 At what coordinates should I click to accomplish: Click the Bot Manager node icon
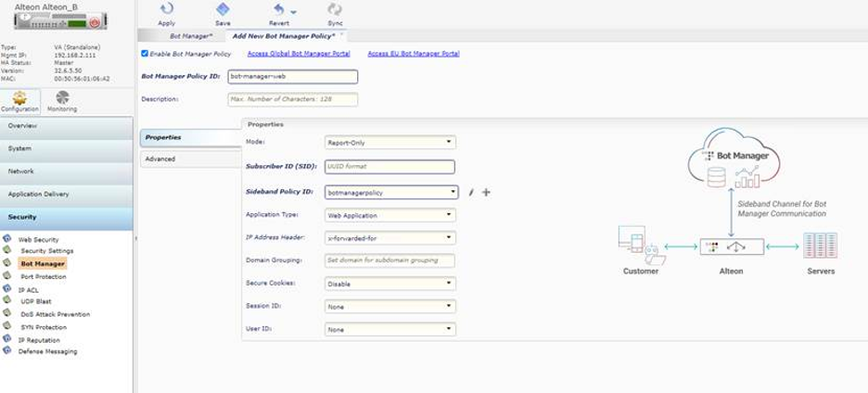tap(6, 262)
